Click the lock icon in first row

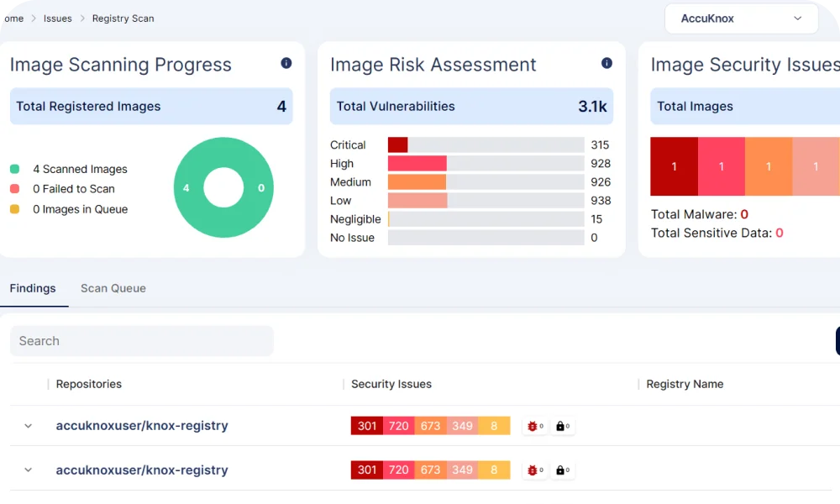pyautogui.click(x=560, y=426)
